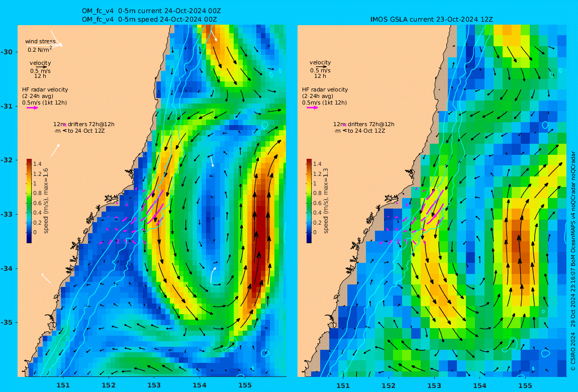This screenshot has width=578, height=392.
Task: Click 'to 24-Oct 12Z' text in IMOS GSLA map
Action: point(367,131)
